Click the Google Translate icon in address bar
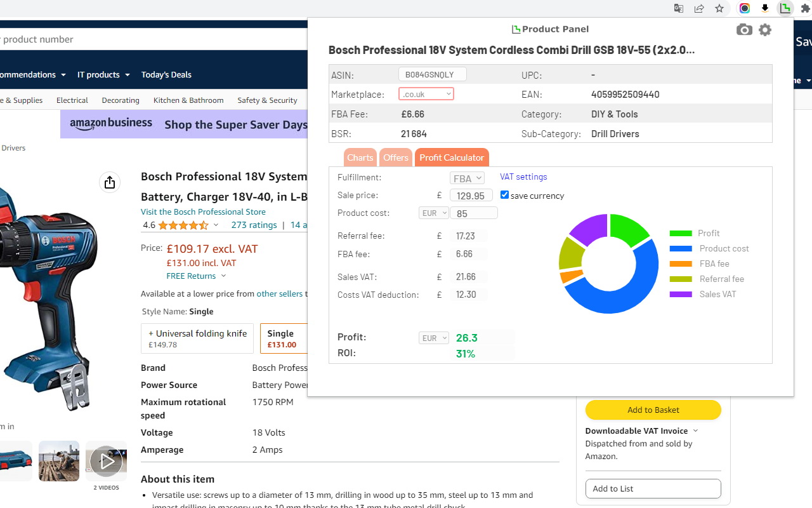Image resolution: width=812 pixels, height=508 pixels. (x=678, y=8)
